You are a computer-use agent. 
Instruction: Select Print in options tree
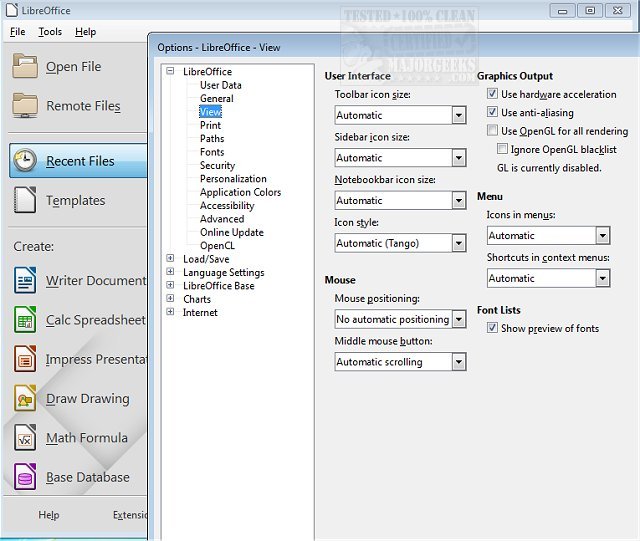click(x=210, y=125)
